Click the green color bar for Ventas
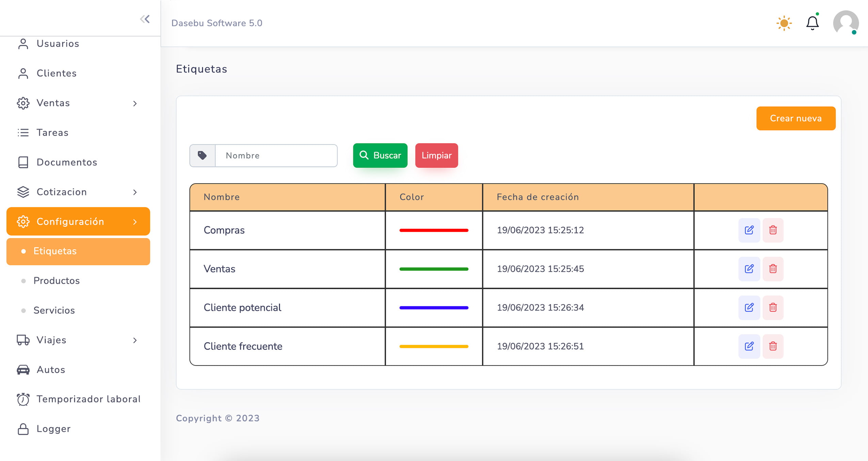 (x=434, y=269)
